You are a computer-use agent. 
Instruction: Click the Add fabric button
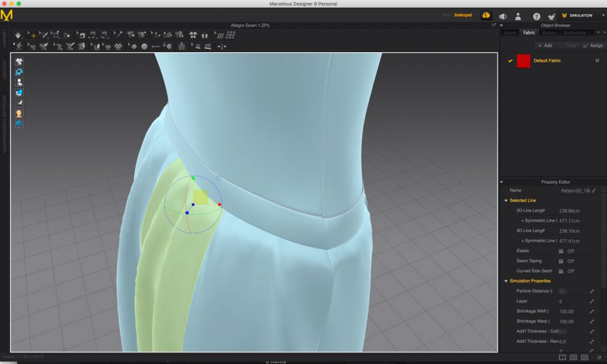545,46
